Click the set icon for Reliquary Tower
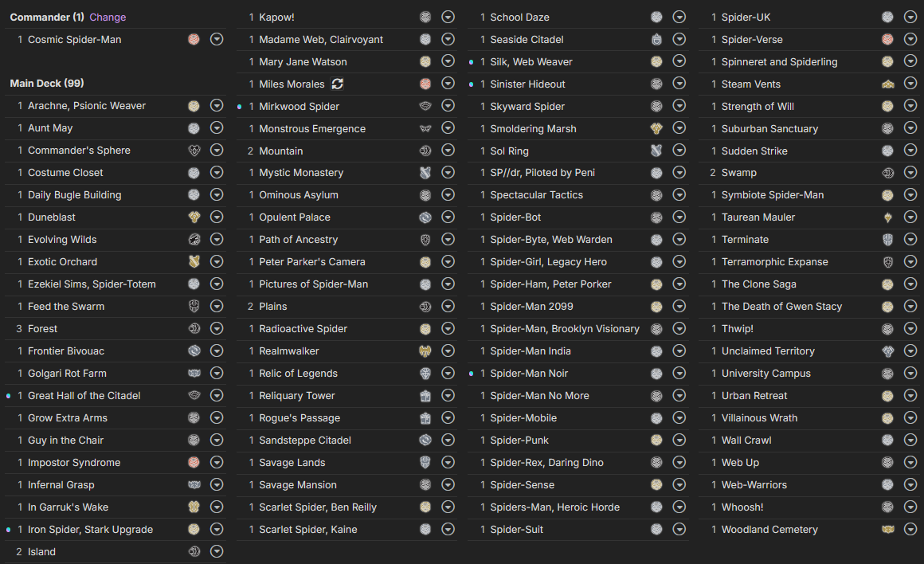Screen dimensions: 924x564 425,395
